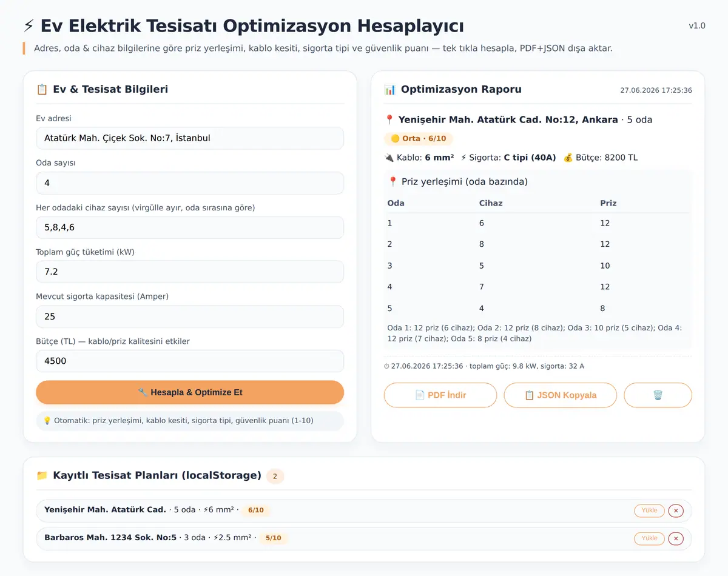Click the Mevcut sigorta kapasitesi field
Image resolution: width=728 pixels, height=576 pixels.
pos(190,316)
